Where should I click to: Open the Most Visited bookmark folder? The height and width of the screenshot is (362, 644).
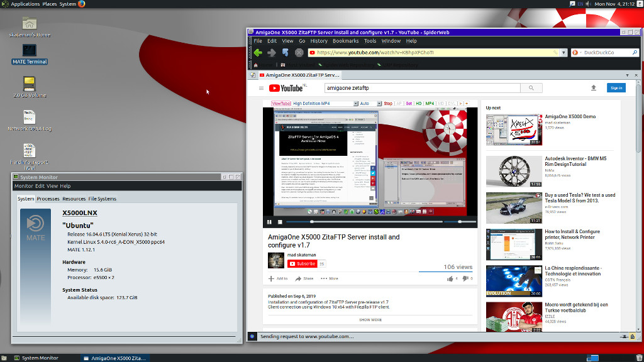pyautogui.click(x=297, y=65)
